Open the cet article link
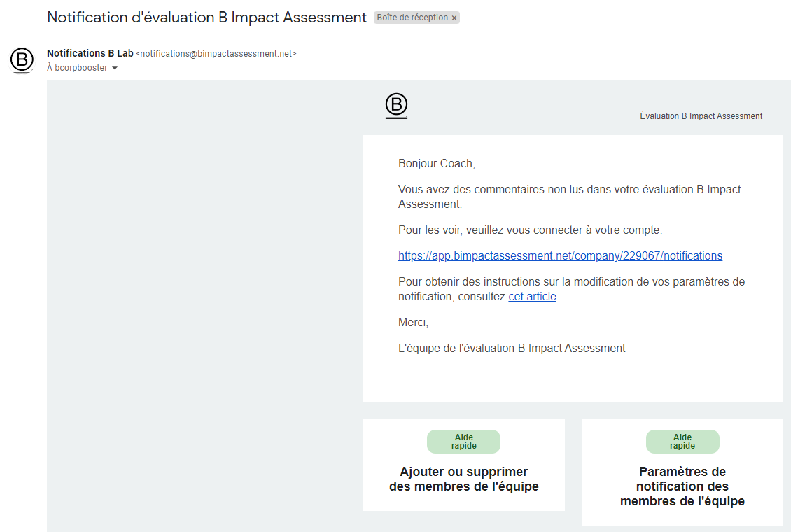 (532, 297)
